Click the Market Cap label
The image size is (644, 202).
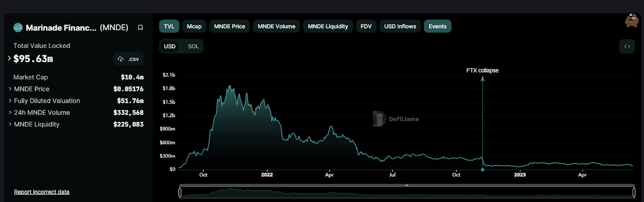pyautogui.click(x=31, y=77)
